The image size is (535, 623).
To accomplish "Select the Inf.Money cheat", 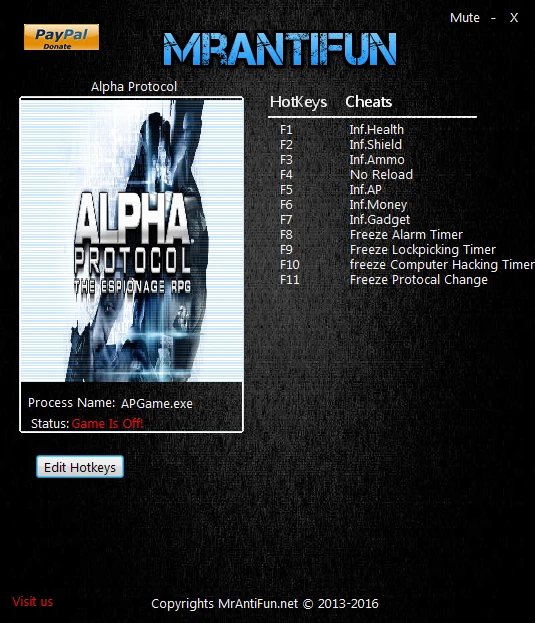I will [x=378, y=205].
